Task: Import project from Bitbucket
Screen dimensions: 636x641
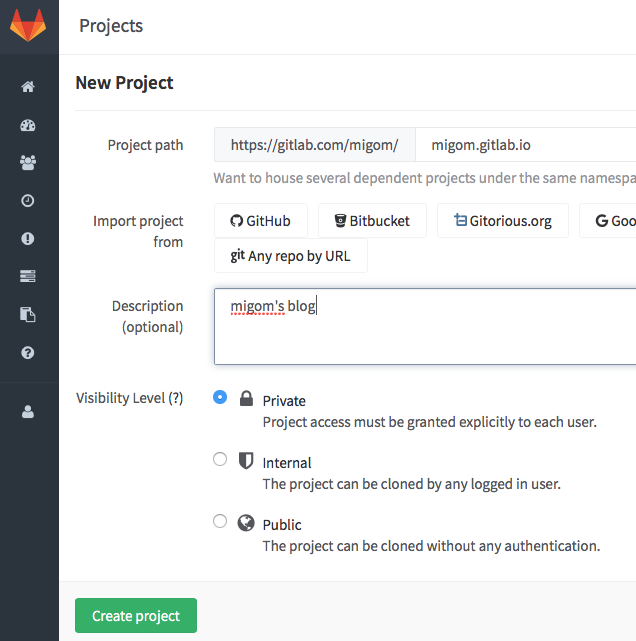Action: [372, 221]
